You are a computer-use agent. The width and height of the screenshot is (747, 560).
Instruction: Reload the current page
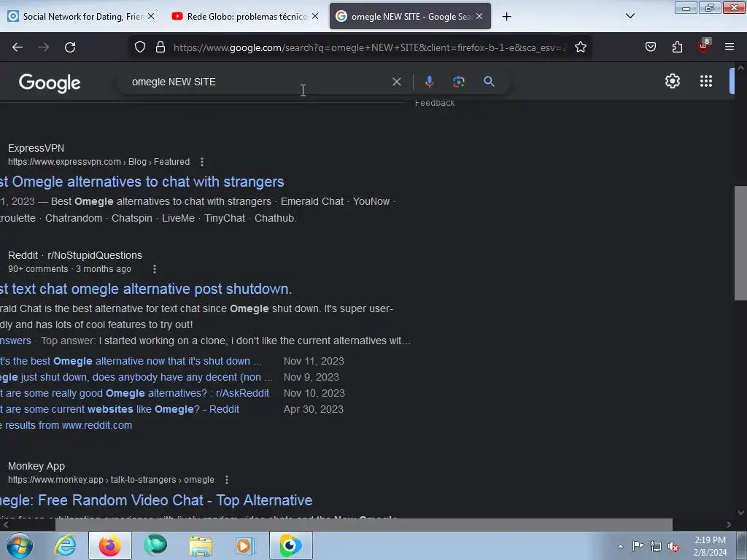point(70,47)
